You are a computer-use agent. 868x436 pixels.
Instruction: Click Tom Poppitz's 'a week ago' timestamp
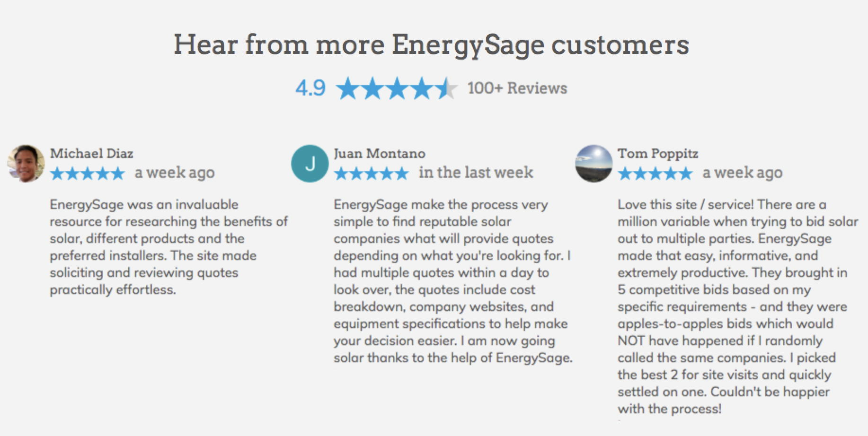pyautogui.click(x=743, y=173)
